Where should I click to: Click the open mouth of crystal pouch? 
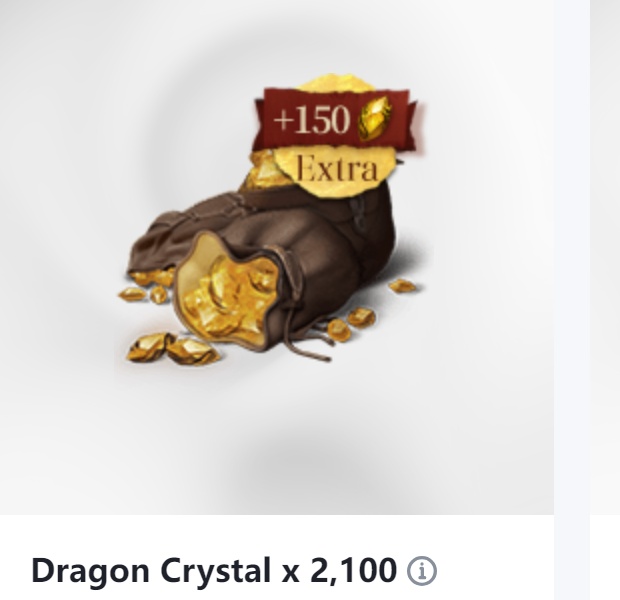coord(229,295)
